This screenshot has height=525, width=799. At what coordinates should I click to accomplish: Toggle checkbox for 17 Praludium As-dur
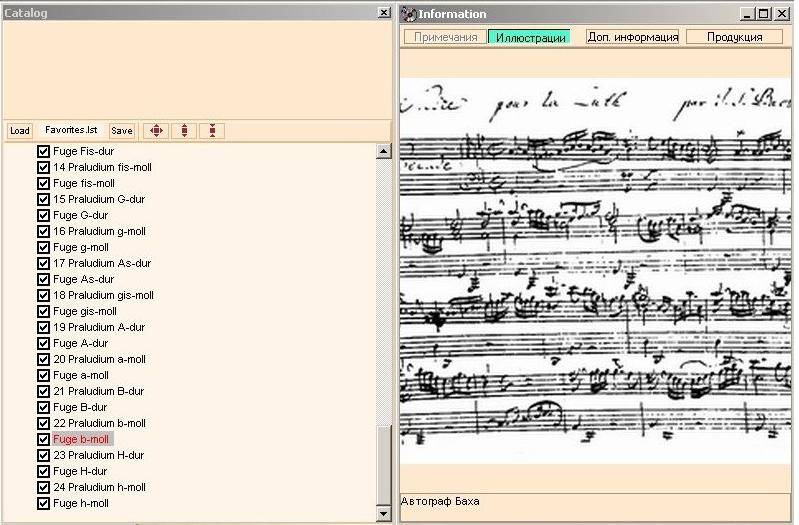[43, 264]
